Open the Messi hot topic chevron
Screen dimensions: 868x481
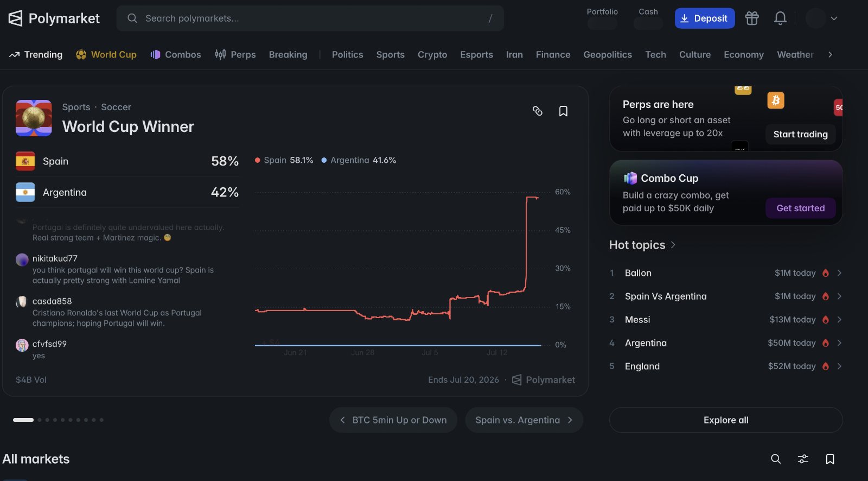point(839,320)
